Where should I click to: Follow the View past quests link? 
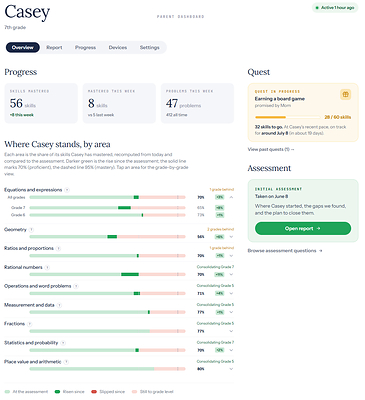pyautogui.click(x=271, y=150)
